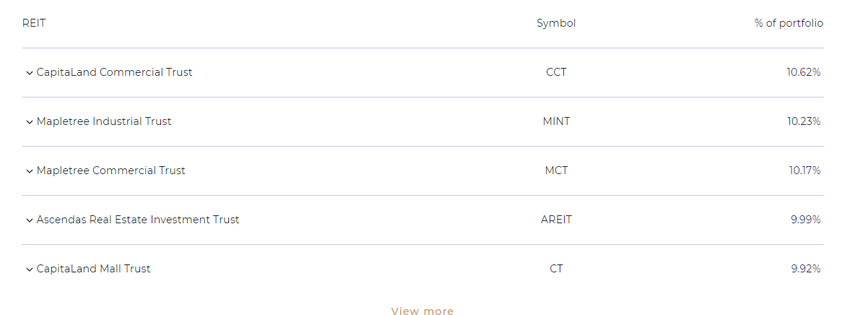Click the 10.62% portfolio value

[x=804, y=72]
